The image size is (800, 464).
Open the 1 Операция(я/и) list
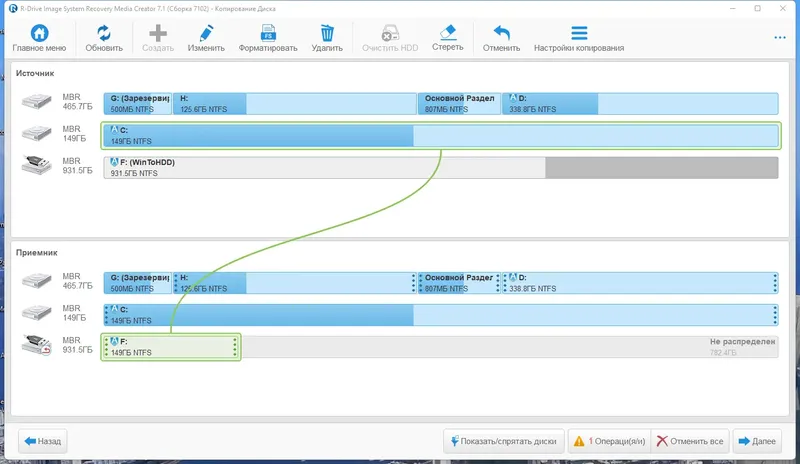click(609, 441)
